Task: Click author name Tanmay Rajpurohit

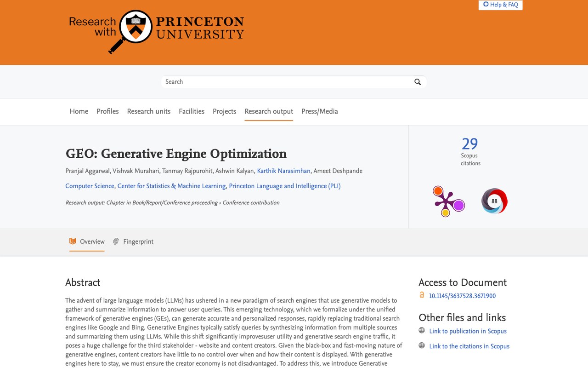Action: [x=187, y=171]
